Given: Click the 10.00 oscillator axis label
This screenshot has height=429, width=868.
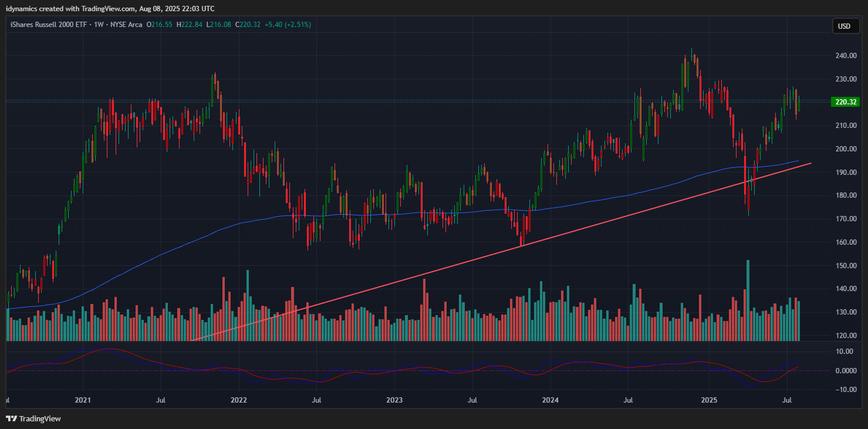Looking at the screenshot, I should tap(845, 352).
